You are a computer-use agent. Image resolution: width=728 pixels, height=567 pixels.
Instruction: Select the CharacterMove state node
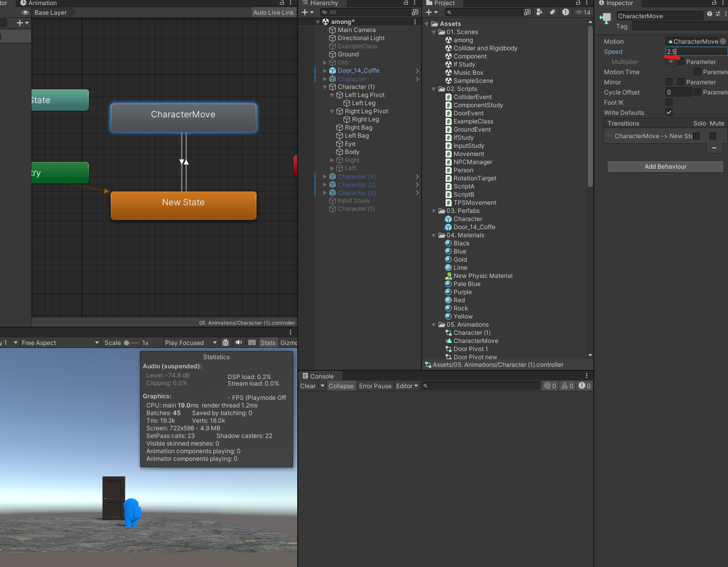coord(183,117)
